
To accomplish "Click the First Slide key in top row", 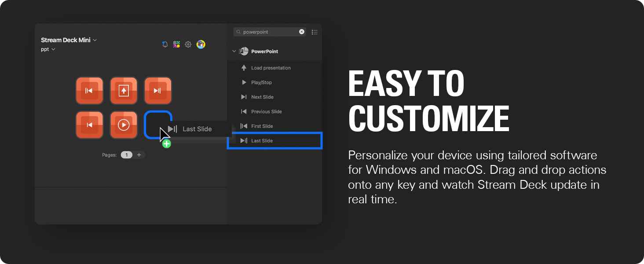I will click(x=89, y=91).
